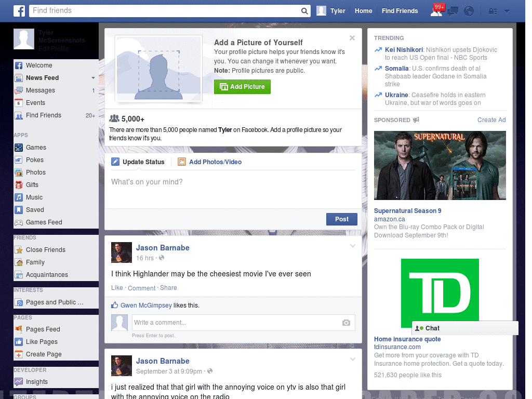Open the Insights chart icon
Screen dimensions: 532x399
click(x=19, y=382)
